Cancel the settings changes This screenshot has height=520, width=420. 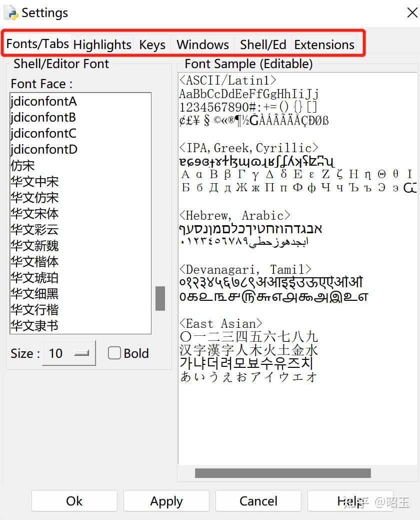pyautogui.click(x=258, y=501)
